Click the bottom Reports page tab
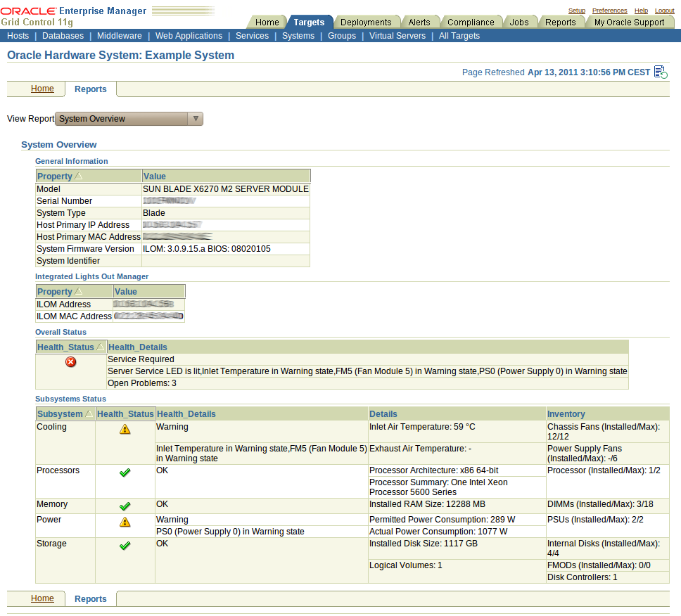681x616 pixels. coord(90,598)
